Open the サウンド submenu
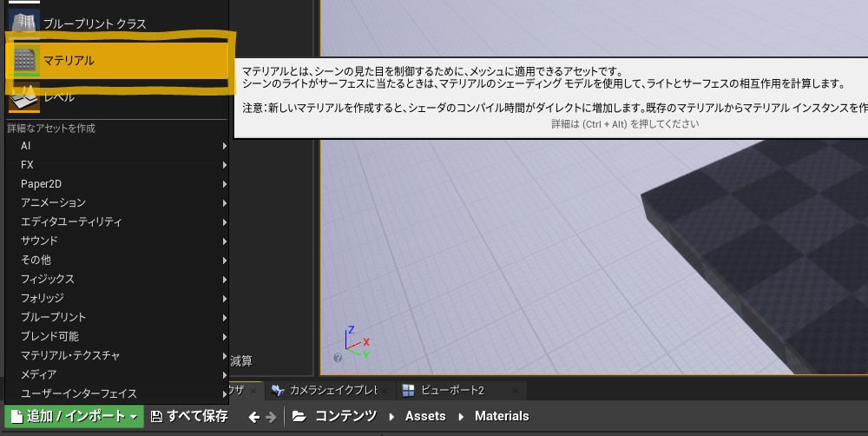Screen dimensions: 868x436 pos(117,241)
